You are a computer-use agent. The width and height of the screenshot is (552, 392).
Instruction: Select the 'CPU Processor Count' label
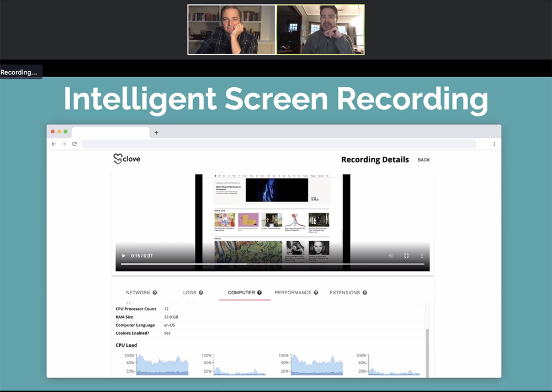pos(136,309)
